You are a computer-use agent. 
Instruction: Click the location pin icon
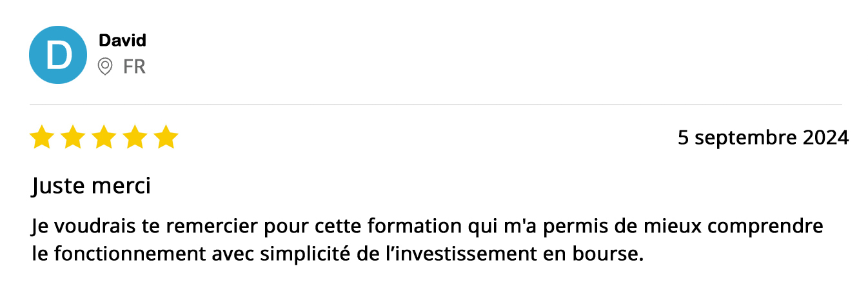105,66
